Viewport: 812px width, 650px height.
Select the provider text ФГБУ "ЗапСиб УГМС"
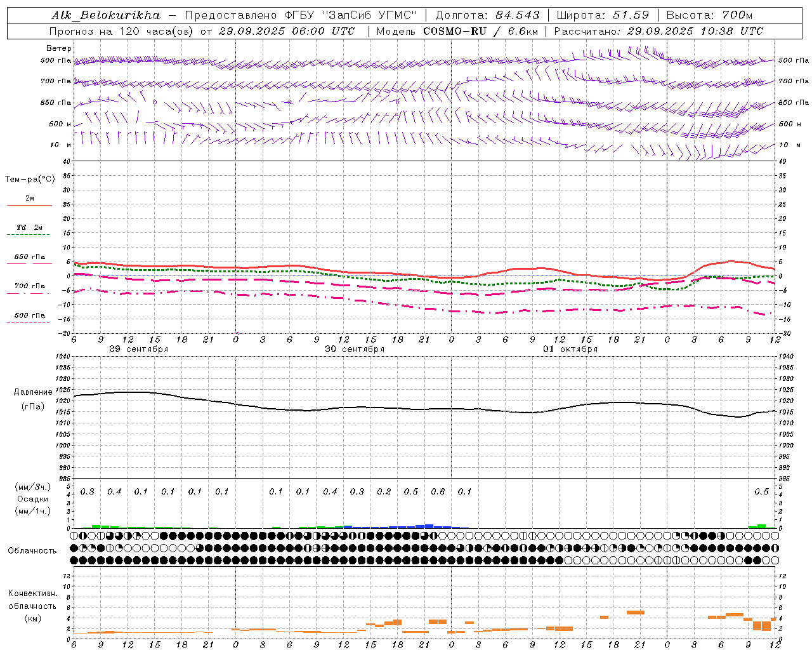coord(350,15)
